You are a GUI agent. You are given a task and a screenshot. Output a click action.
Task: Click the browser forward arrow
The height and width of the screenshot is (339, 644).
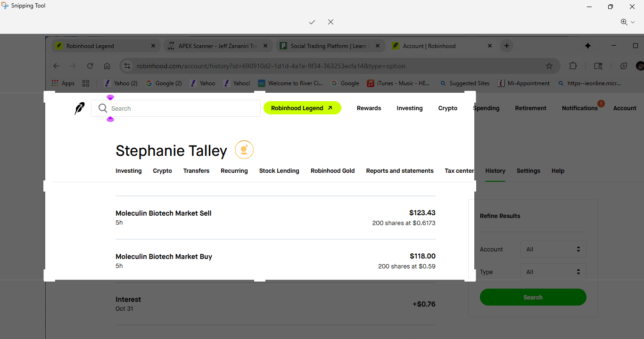tap(73, 66)
